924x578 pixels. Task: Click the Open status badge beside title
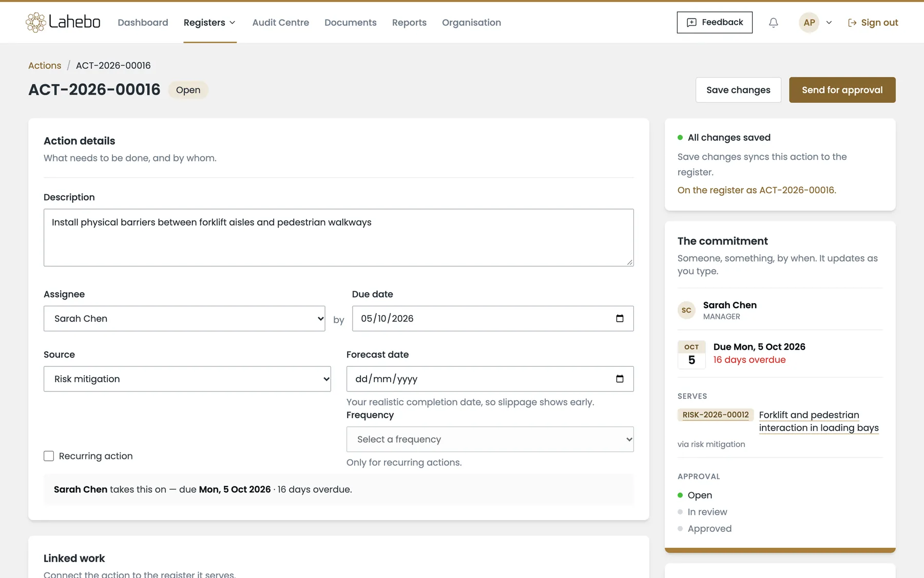(x=188, y=90)
